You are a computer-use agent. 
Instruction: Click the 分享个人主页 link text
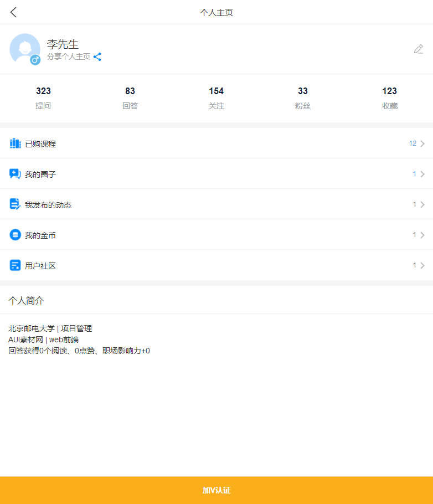tap(69, 56)
